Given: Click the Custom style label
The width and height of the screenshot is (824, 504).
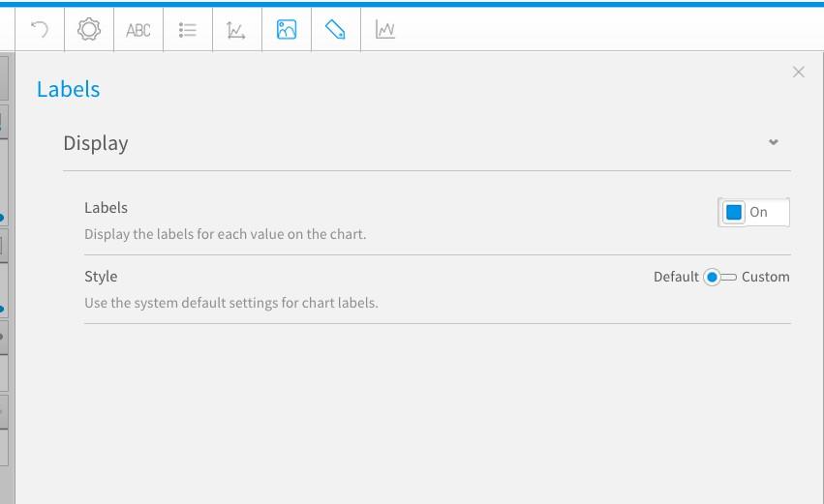Looking at the screenshot, I should tap(766, 277).
